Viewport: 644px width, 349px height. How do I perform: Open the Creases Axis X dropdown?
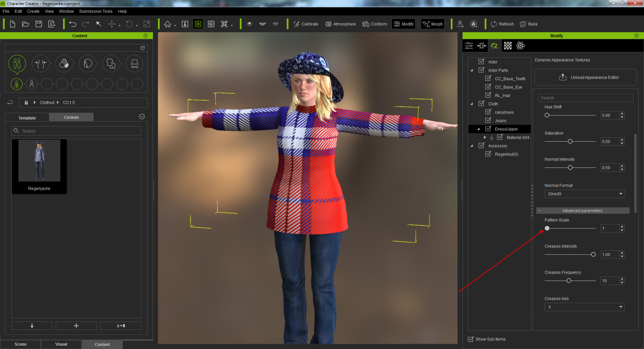(x=584, y=307)
